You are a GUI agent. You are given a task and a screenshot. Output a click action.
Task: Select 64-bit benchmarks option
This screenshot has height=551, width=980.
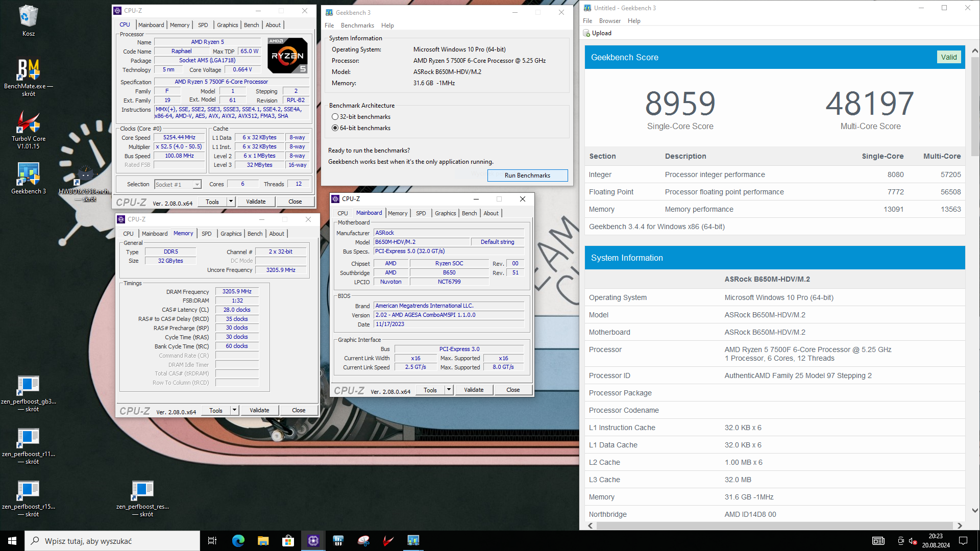coord(361,128)
